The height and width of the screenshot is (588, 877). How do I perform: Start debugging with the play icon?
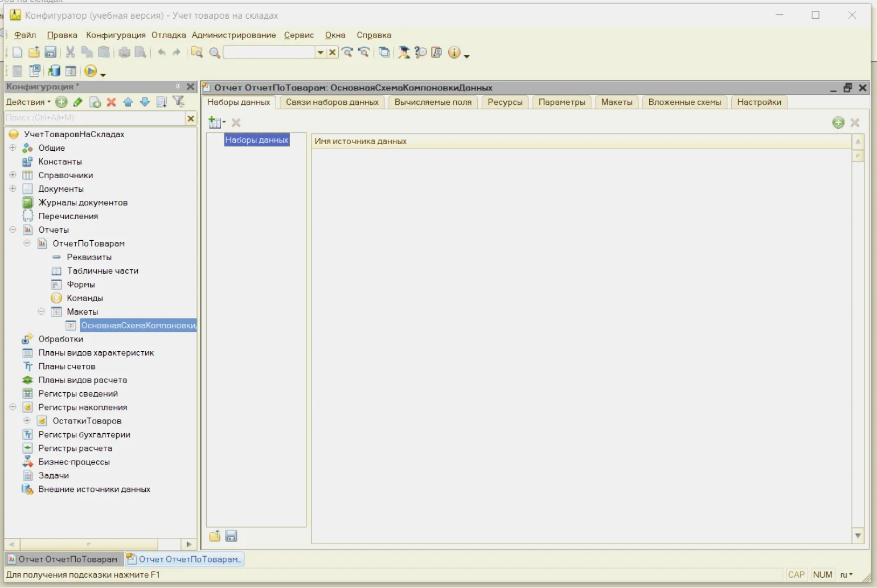point(90,71)
